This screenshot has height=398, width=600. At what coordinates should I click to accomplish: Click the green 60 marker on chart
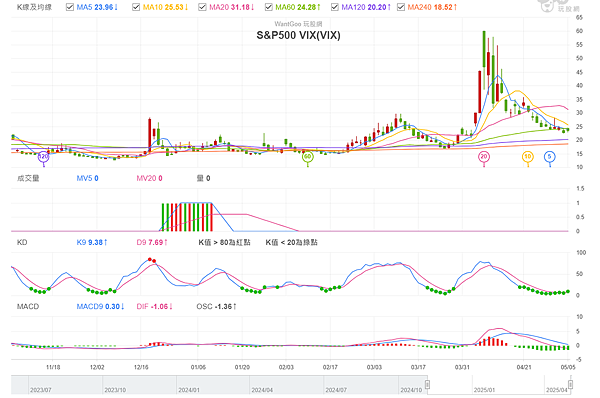coord(308,157)
